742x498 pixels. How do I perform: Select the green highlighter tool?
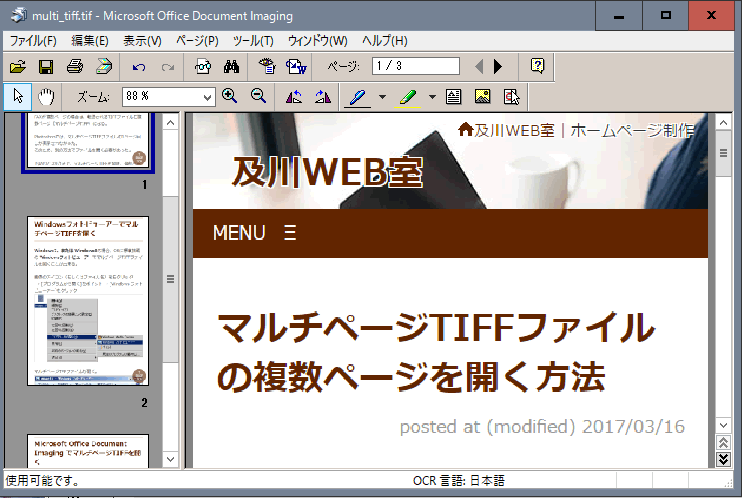(x=408, y=98)
